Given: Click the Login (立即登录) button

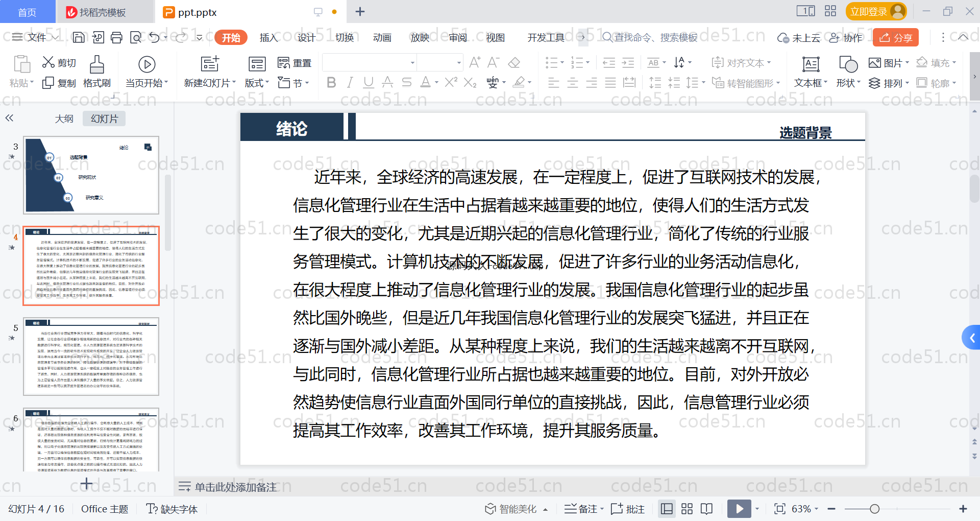Looking at the screenshot, I should (x=876, y=11).
